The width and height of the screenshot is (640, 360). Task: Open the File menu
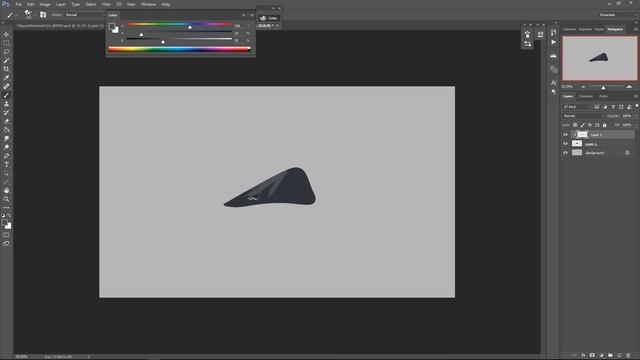[x=19, y=4]
